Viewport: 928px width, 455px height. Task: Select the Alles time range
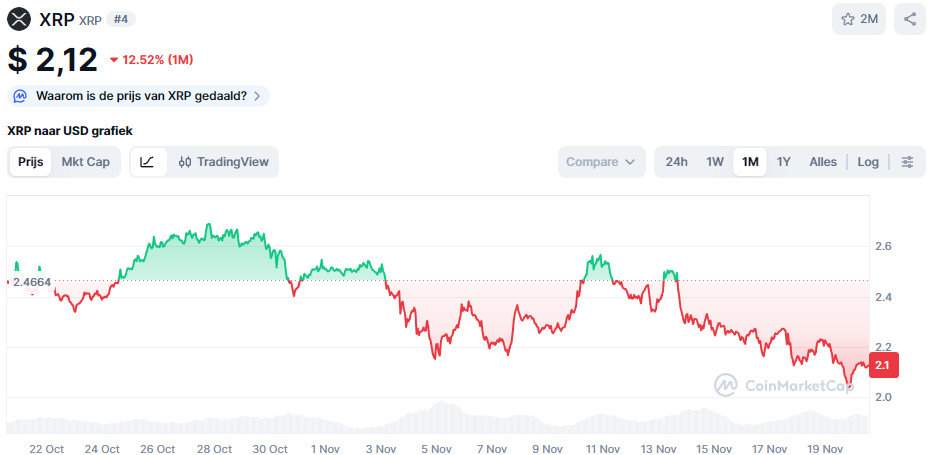click(823, 162)
